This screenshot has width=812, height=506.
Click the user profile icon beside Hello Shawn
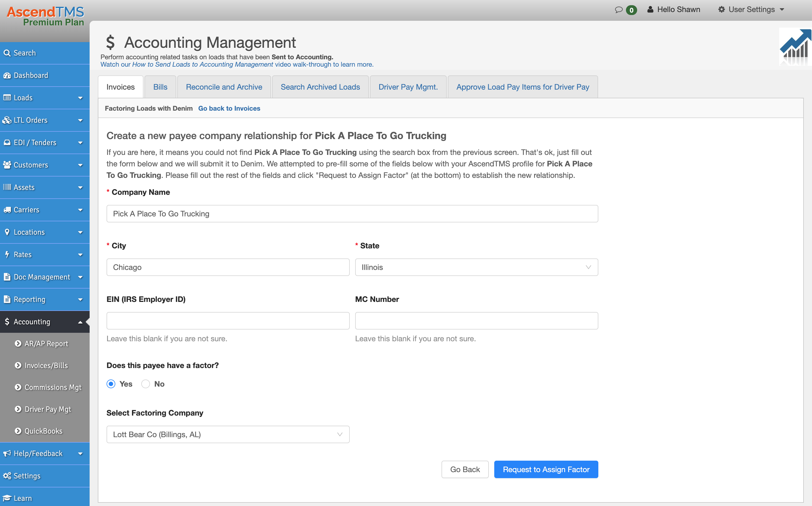click(x=651, y=9)
